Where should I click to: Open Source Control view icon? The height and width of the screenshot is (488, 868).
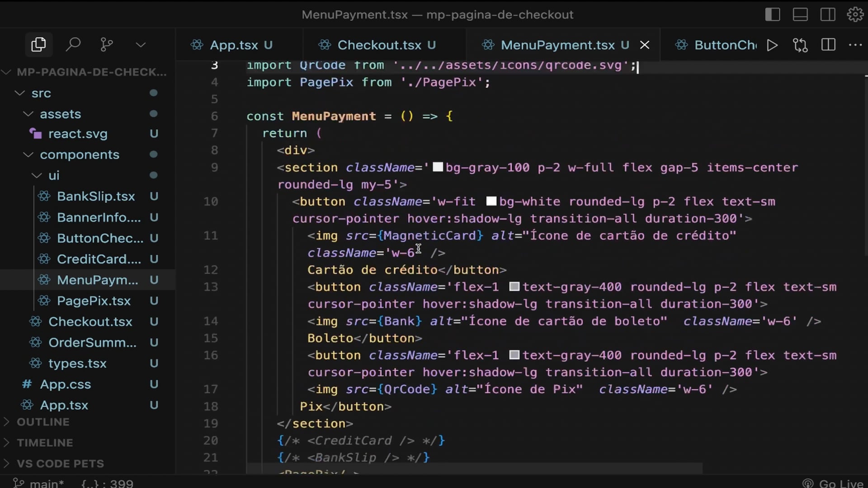107,44
